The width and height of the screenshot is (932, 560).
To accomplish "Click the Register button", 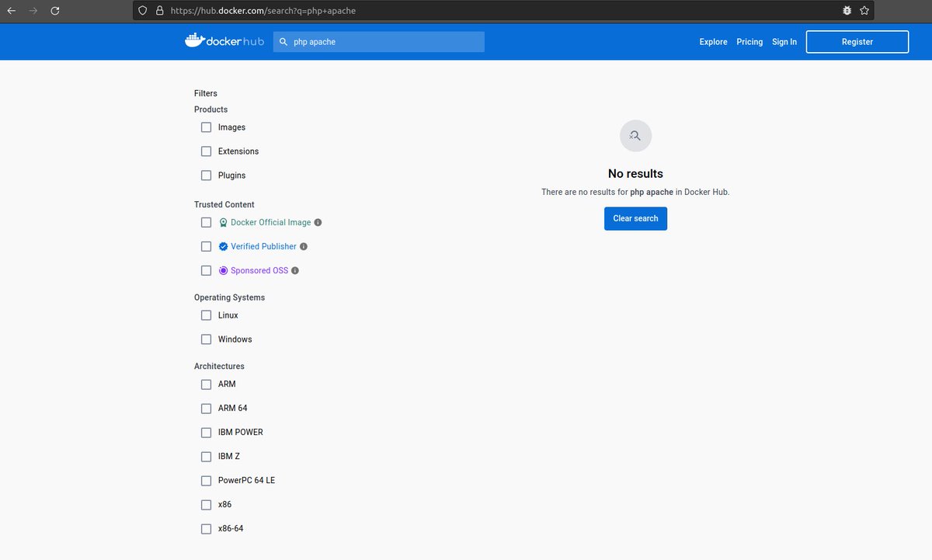I will [x=857, y=41].
